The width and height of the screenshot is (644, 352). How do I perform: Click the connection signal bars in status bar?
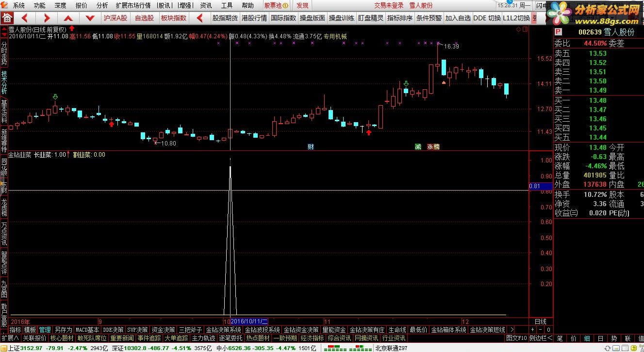(x=348, y=348)
